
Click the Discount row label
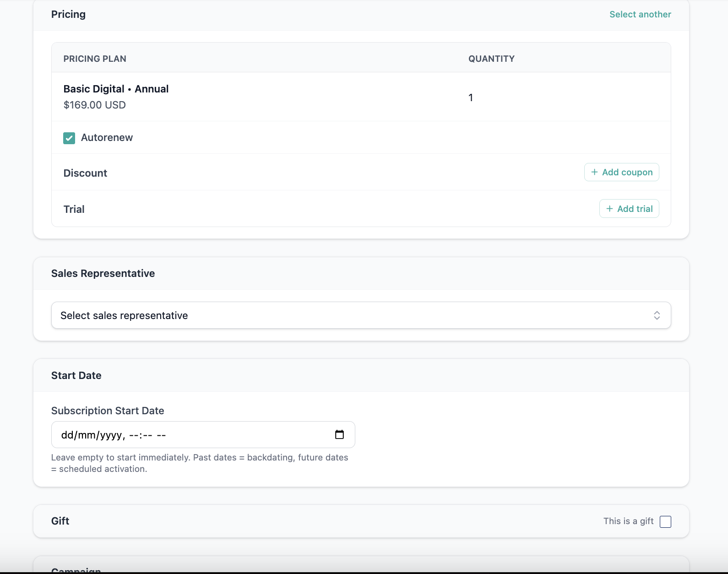coord(85,173)
